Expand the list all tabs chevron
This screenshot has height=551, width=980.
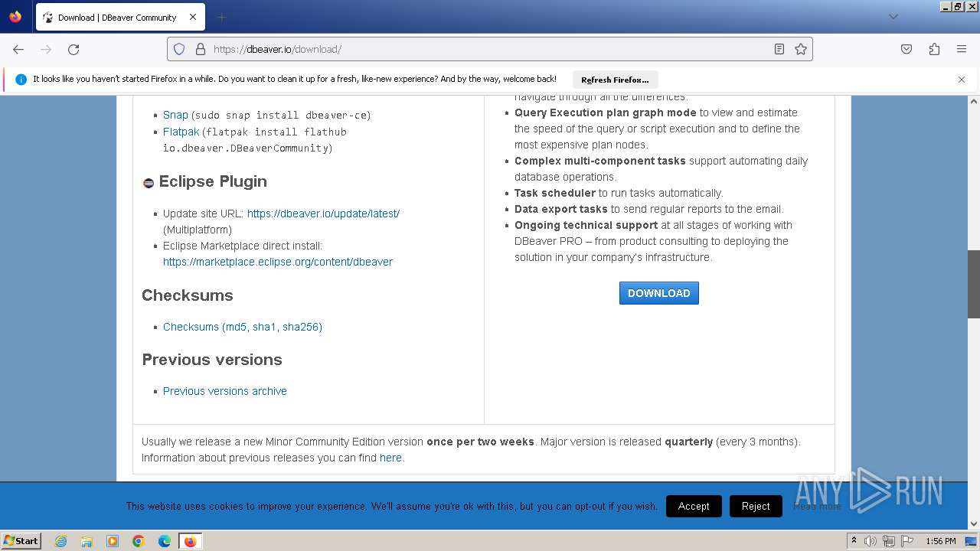pos(893,17)
